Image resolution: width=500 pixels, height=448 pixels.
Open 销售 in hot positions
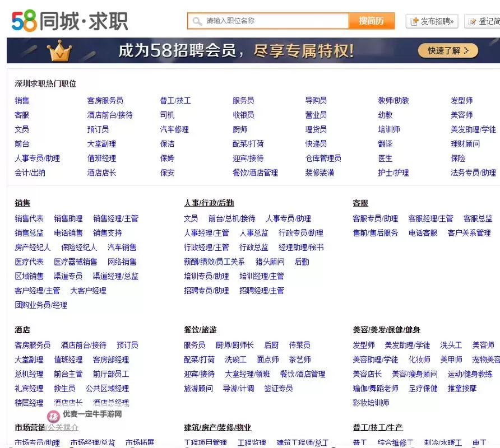point(22,101)
